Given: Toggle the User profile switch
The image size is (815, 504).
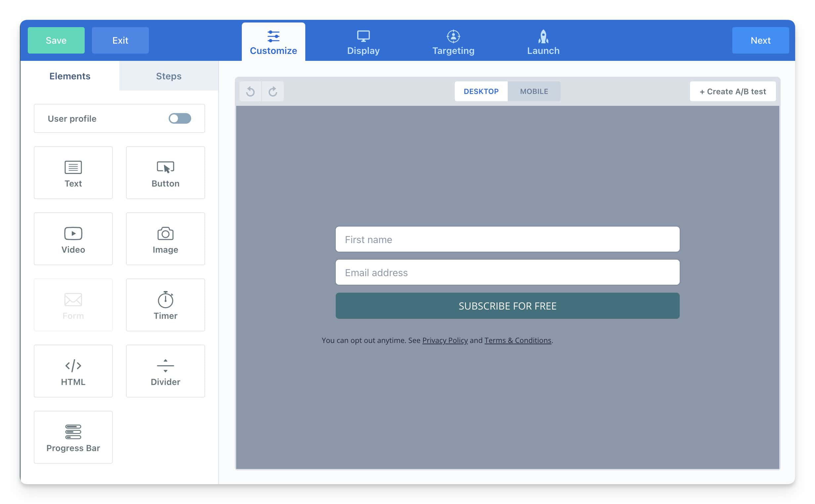Looking at the screenshot, I should click(x=179, y=118).
